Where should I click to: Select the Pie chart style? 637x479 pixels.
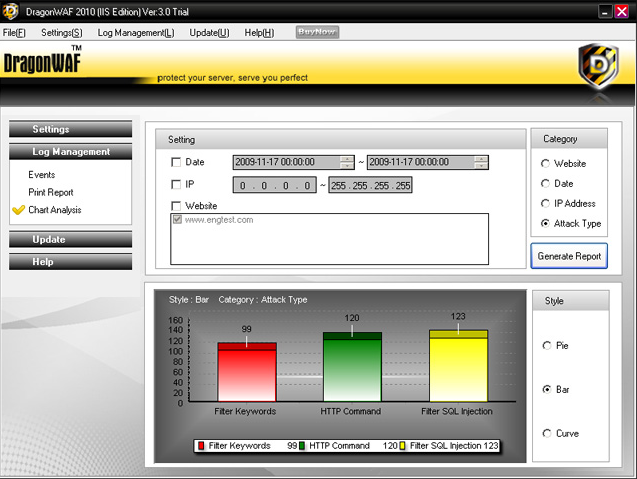[547, 346]
